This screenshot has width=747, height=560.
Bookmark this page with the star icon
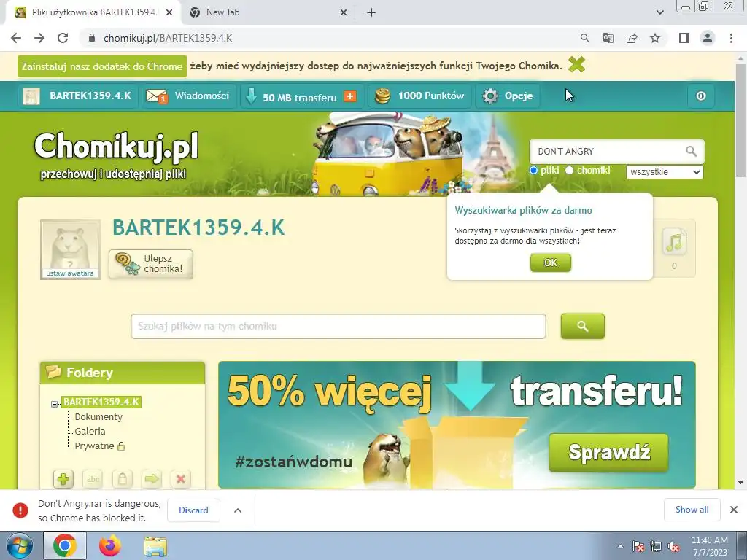[x=655, y=38]
